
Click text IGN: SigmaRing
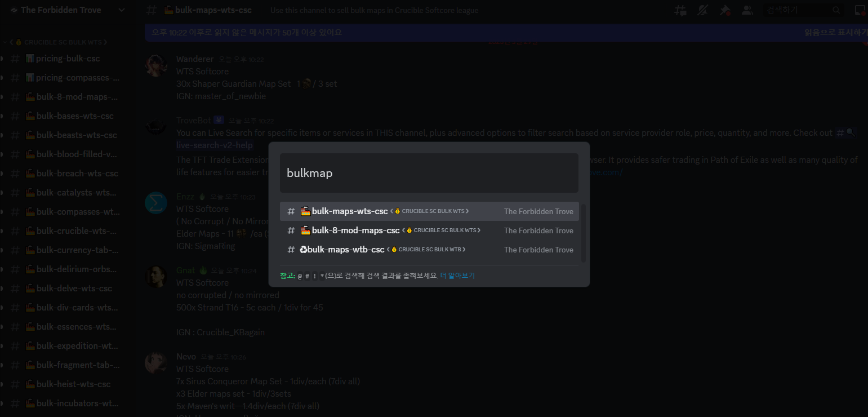coord(206,246)
